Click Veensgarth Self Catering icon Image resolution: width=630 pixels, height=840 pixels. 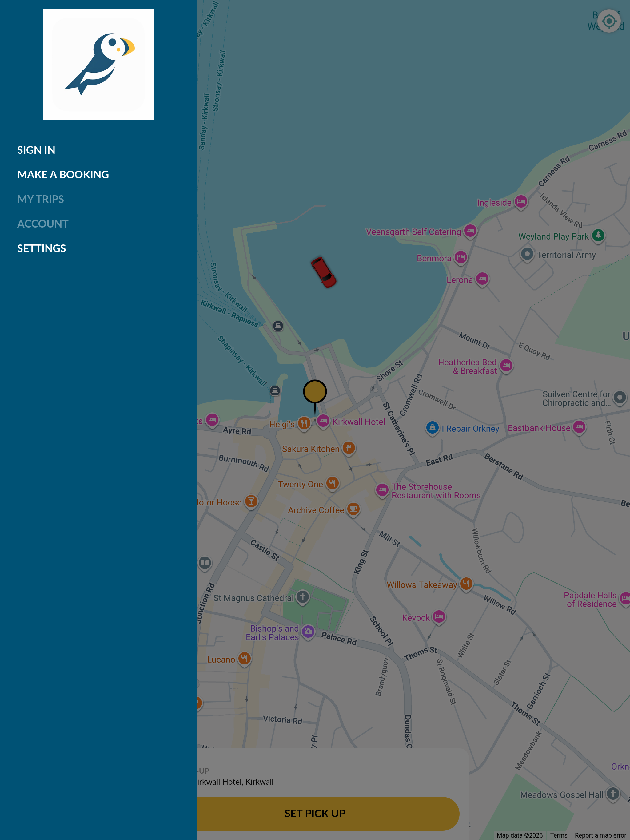coord(470,231)
